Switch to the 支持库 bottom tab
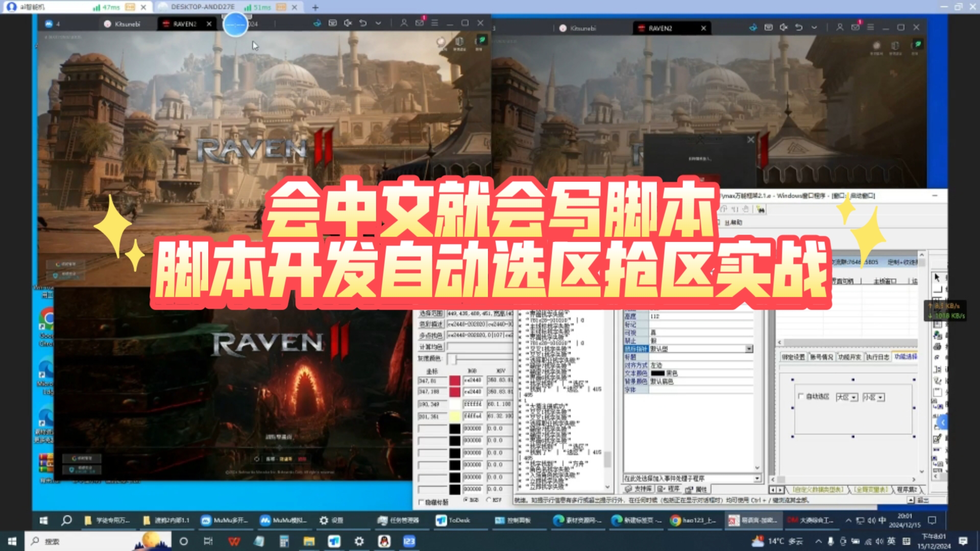Screen dimensions: 980x551 pos(638,489)
